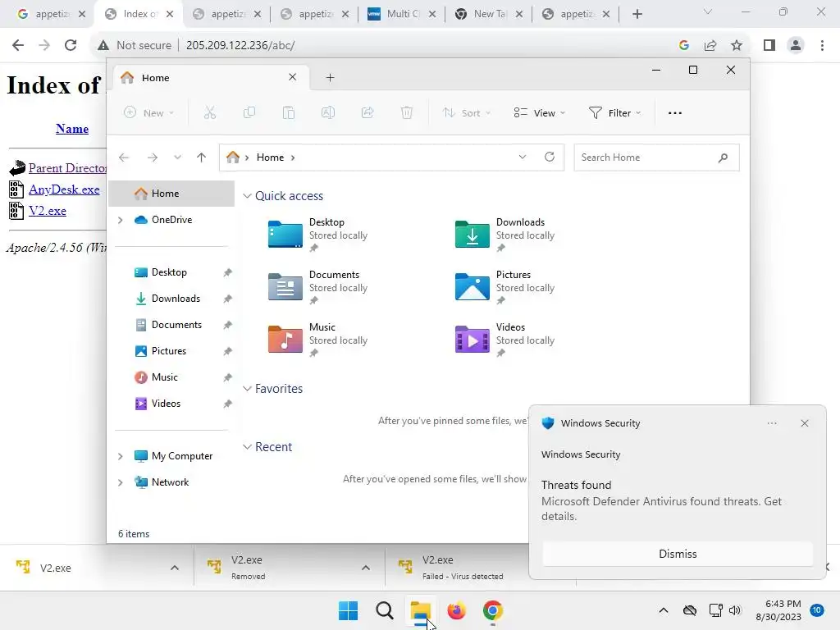Viewport: 840px width, 630px height.
Task: Collapse the Recent section
Action: pos(247,447)
